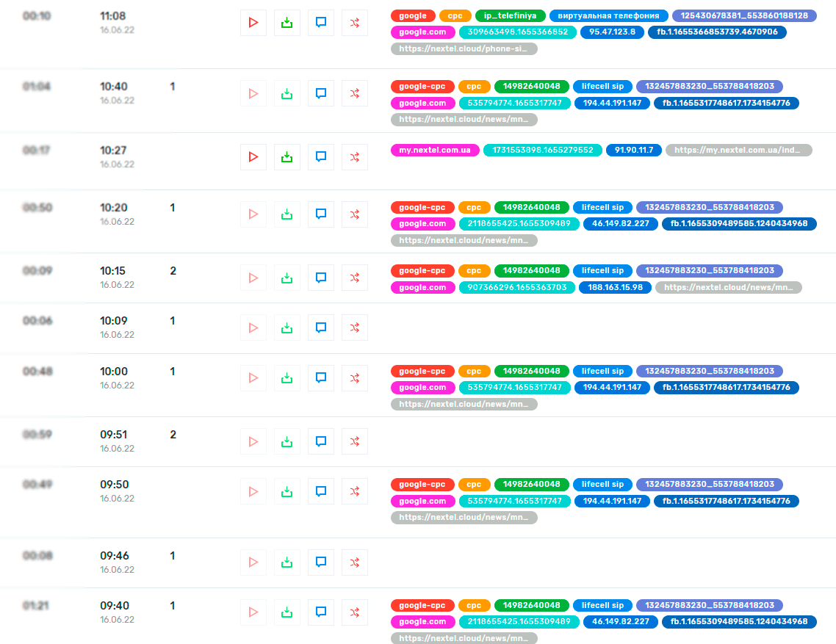Download the 09:51 call recording
The image size is (836, 644).
(287, 441)
